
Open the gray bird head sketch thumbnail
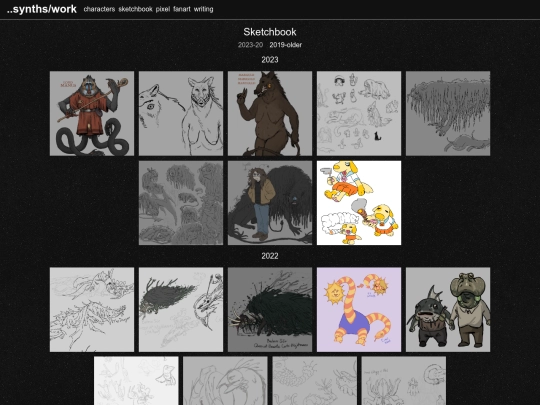[225, 381]
